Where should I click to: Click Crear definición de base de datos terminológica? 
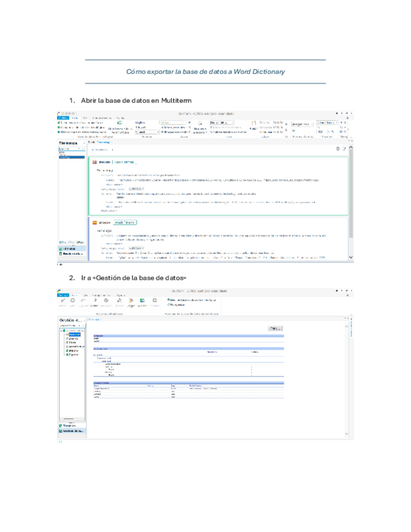click(192, 300)
